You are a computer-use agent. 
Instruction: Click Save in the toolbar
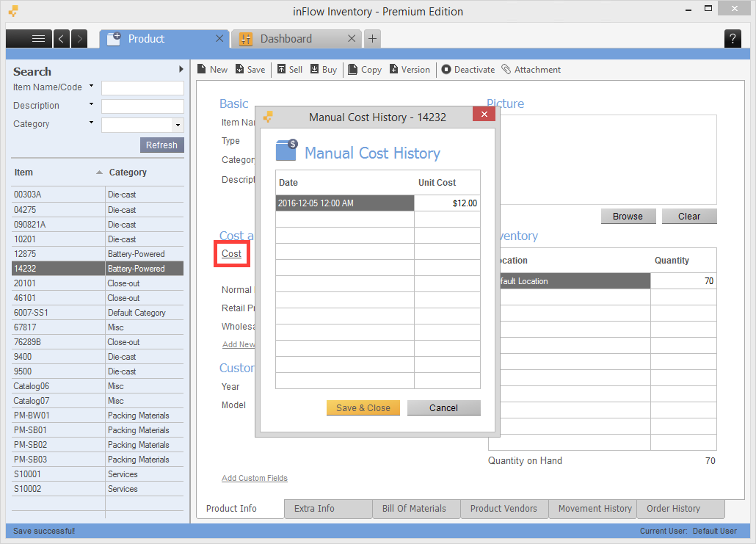point(250,70)
